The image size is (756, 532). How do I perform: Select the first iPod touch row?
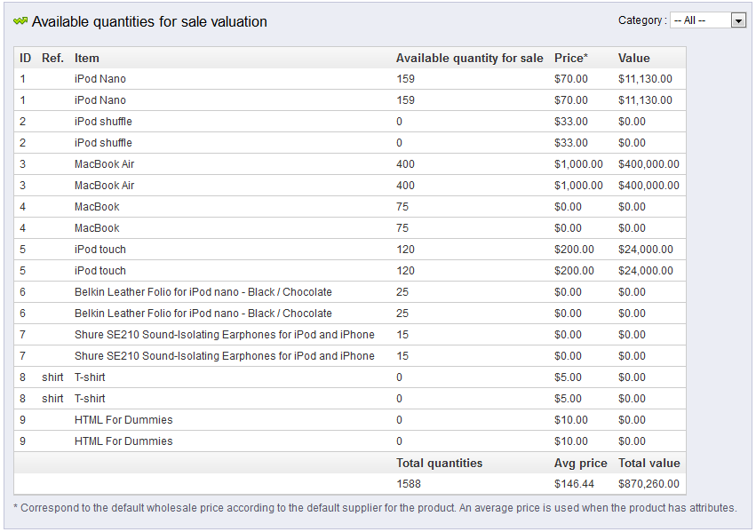tap(350, 250)
